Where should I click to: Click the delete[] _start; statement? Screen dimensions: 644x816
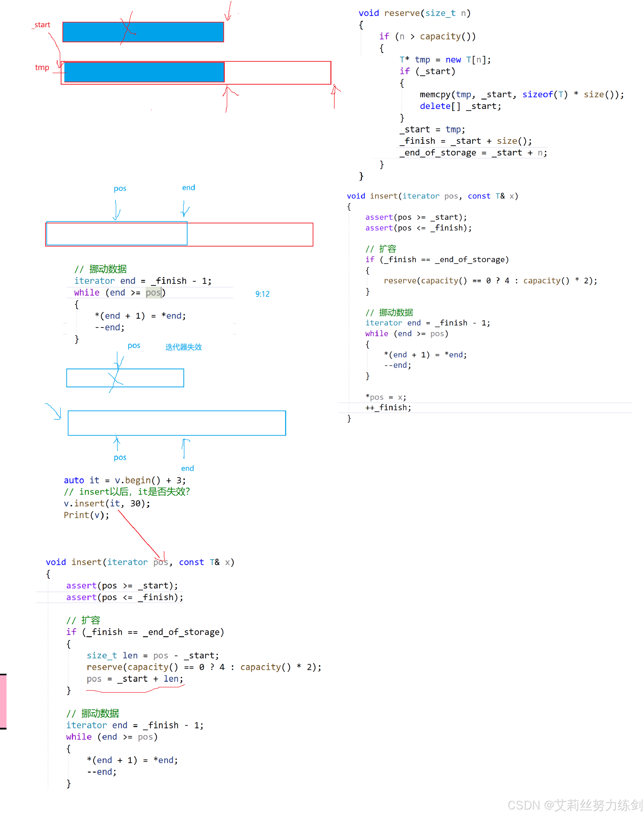[460, 106]
